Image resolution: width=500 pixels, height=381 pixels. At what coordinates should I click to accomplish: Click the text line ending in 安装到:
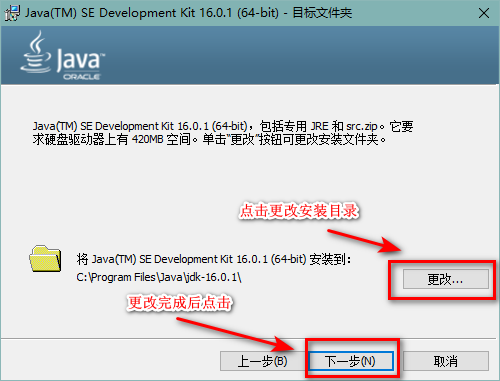pos(213,259)
